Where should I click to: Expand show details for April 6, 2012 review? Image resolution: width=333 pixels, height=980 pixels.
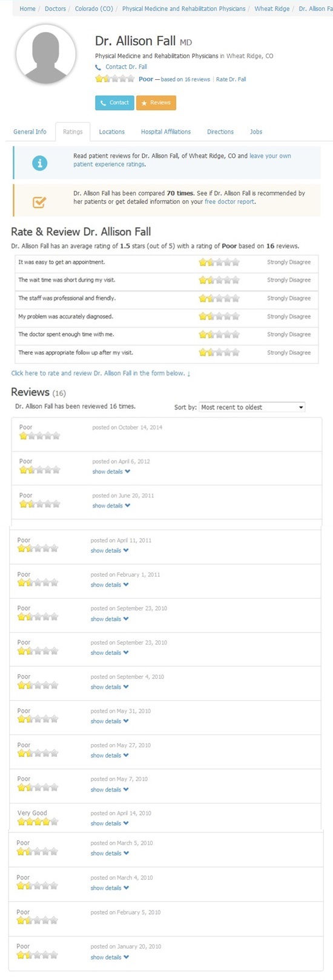pos(111,472)
